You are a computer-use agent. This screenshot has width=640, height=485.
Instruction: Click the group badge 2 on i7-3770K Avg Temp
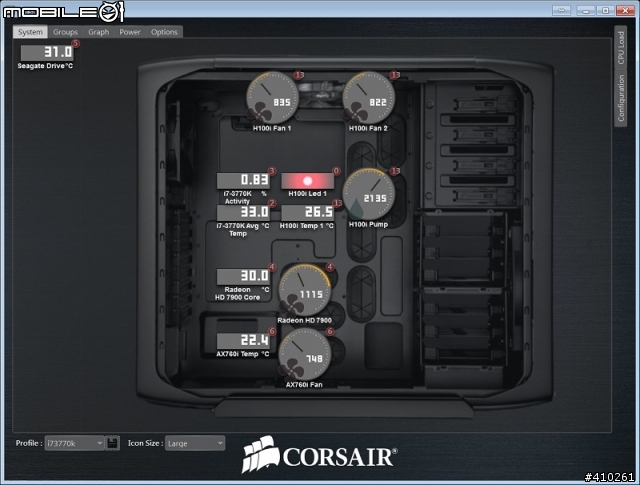click(272, 203)
